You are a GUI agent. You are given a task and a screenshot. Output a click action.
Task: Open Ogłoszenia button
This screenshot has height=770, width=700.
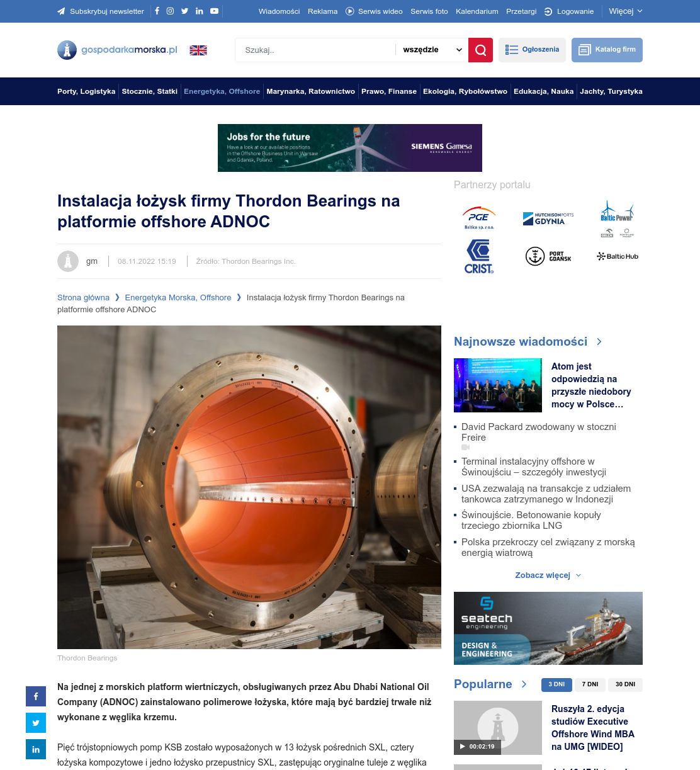click(532, 50)
